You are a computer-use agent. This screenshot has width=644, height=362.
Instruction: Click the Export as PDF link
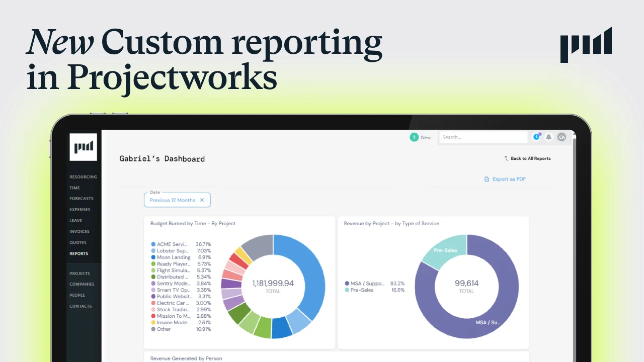point(508,178)
